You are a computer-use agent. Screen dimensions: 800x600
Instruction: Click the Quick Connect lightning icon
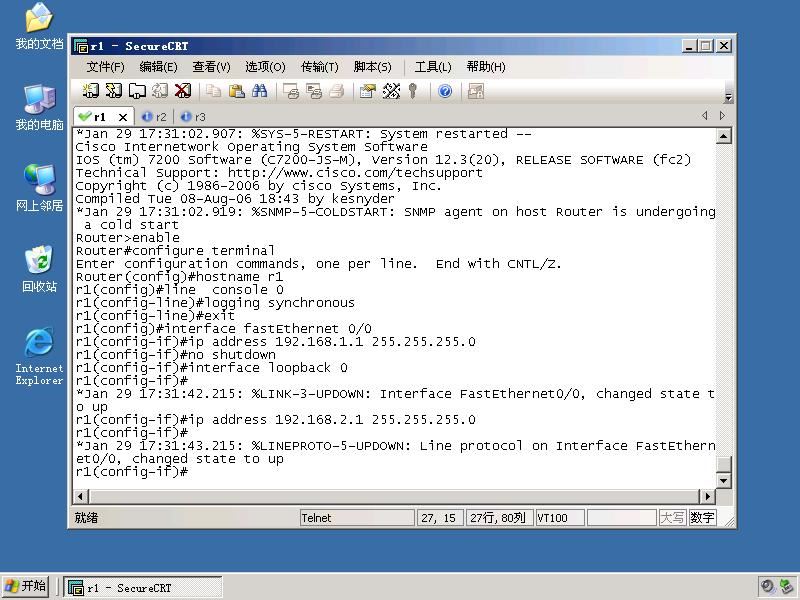click(x=114, y=91)
